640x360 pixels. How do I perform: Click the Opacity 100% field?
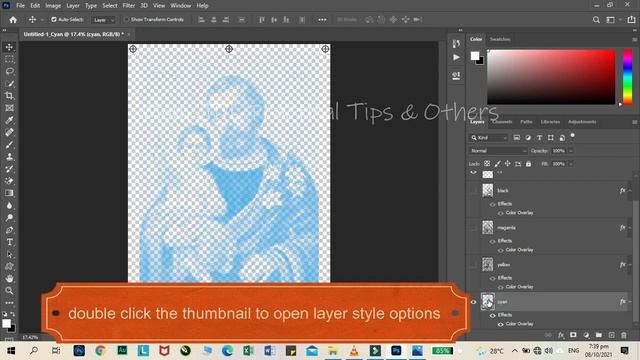click(x=559, y=151)
